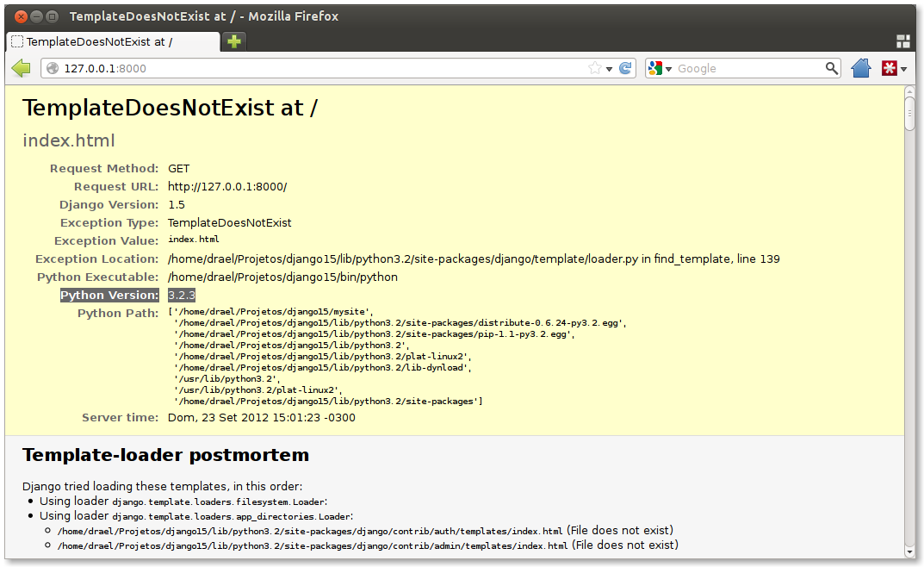Open the URL history dropdown arrow
The height and width of the screenshot is (567, 924).
click(x=610, y=69)
